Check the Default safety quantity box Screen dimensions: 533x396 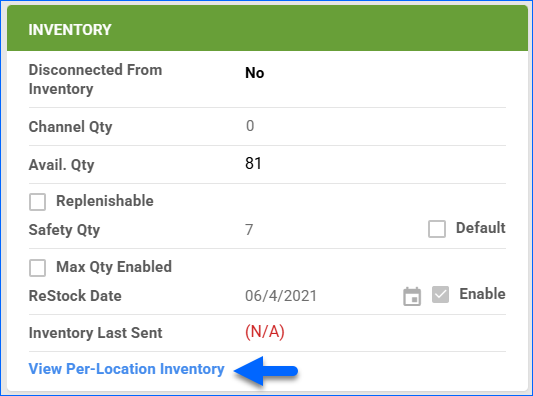coord(437,229)
